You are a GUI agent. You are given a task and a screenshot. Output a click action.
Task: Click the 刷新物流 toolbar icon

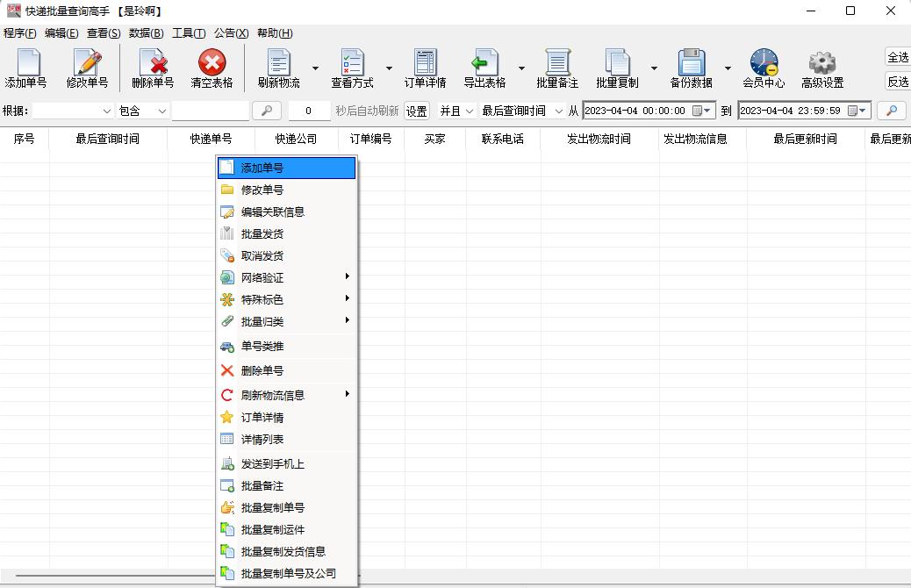(277, 68)
